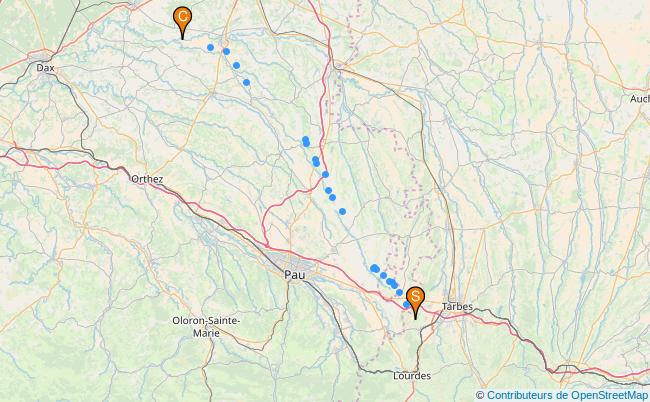Select the blue dot touching the S marker

coord(407,305)
